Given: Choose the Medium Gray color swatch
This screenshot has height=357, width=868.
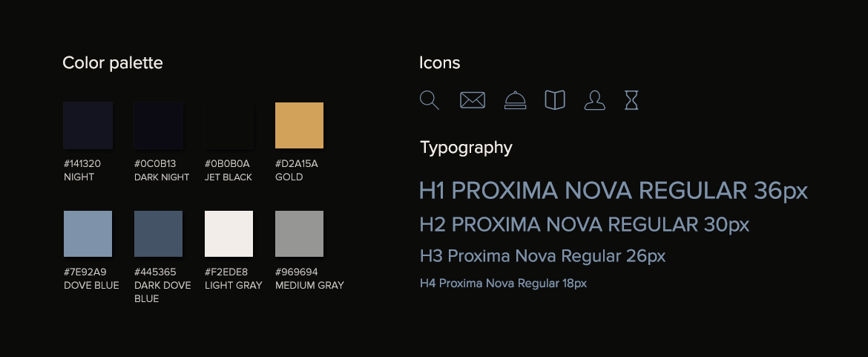Looking at the screenshot, I should point(299,234).
